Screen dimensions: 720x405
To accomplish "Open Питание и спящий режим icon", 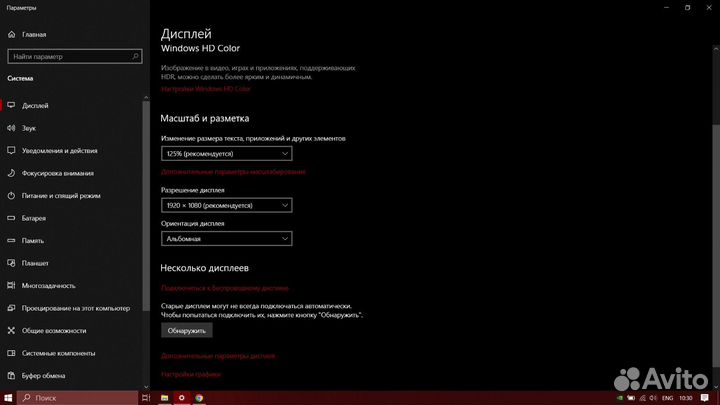I will [x=11, y=195].
